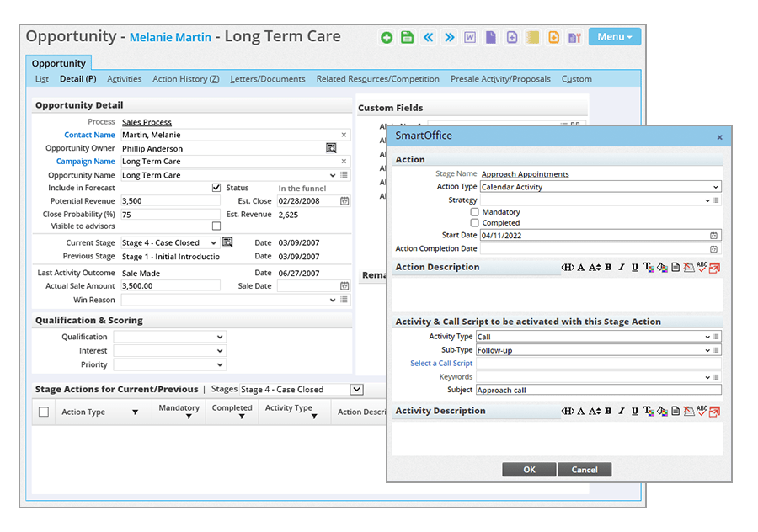
Task: Check the Completed checkbox in Action dialog
Action: pyautogui.click(x=475, y=223)
